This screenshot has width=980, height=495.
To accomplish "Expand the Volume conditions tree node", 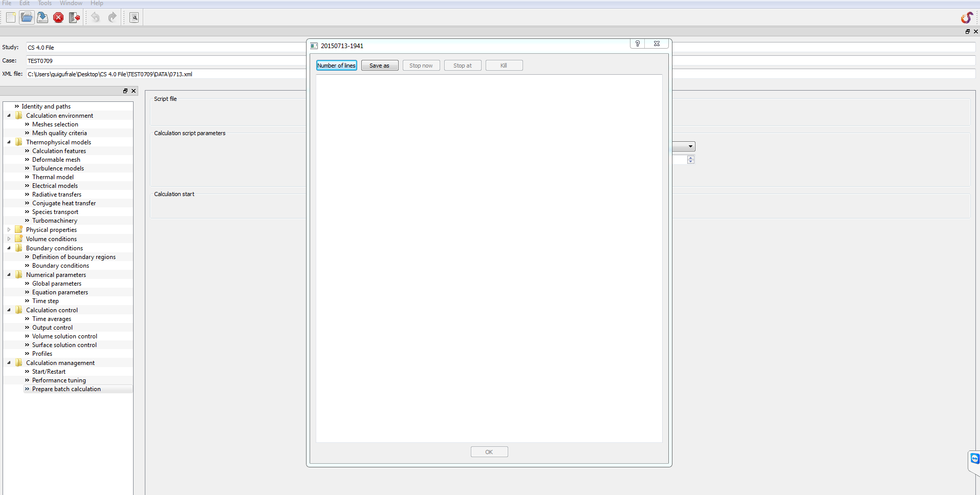I will pos(9,239).
